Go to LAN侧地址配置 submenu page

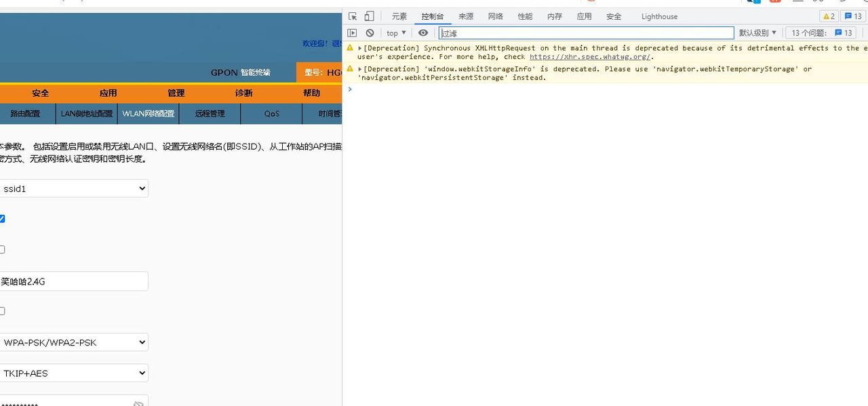coord(87,113)
